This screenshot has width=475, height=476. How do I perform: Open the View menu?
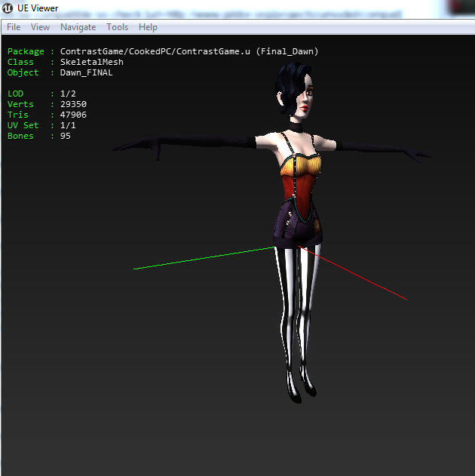pos(40,27)
